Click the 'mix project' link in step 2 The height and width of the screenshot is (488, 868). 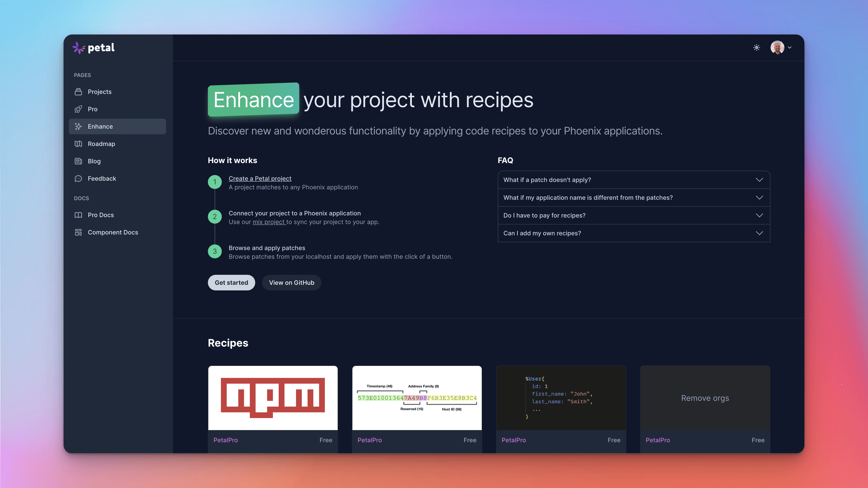(269, 222)
